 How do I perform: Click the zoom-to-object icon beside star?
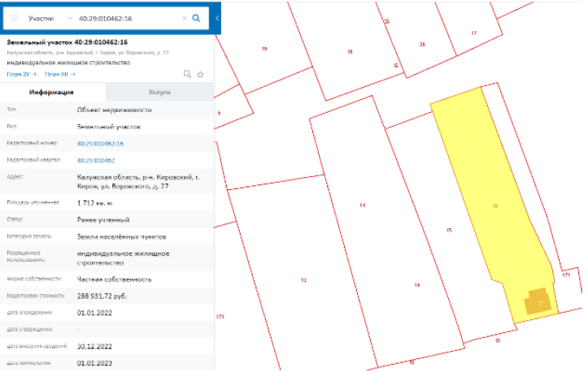click(x=187, y=74)
